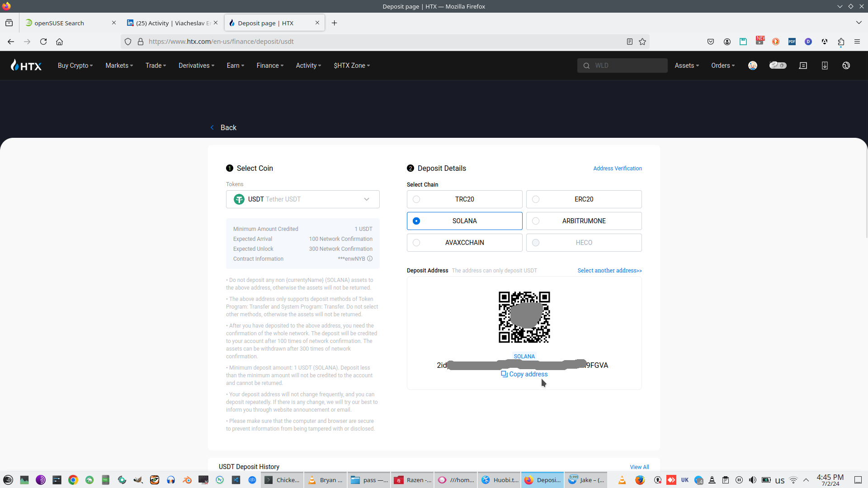
Task: Click the WLD search input field
Action: (626, 66)
